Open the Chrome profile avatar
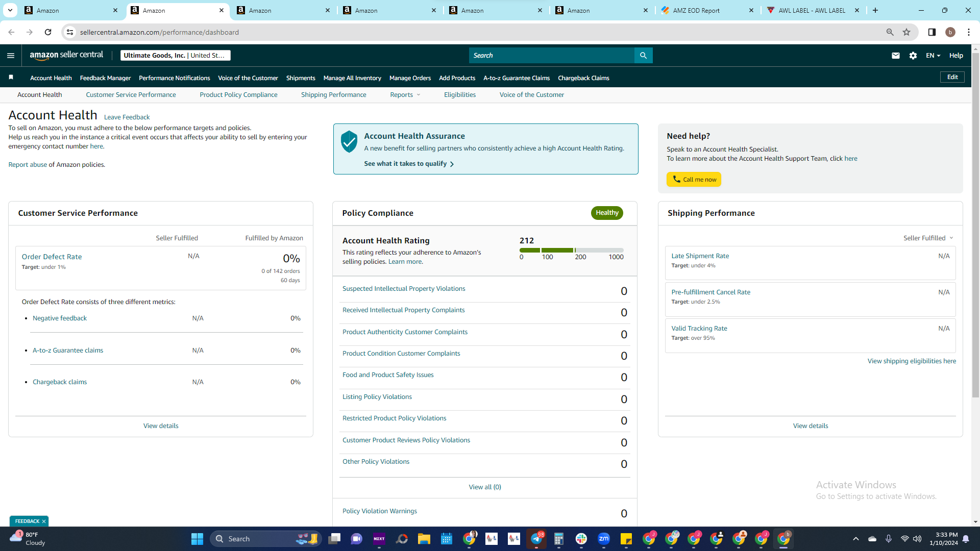This screenshot has height=551, width=980. pyautogui.click(x=950, y=32)
